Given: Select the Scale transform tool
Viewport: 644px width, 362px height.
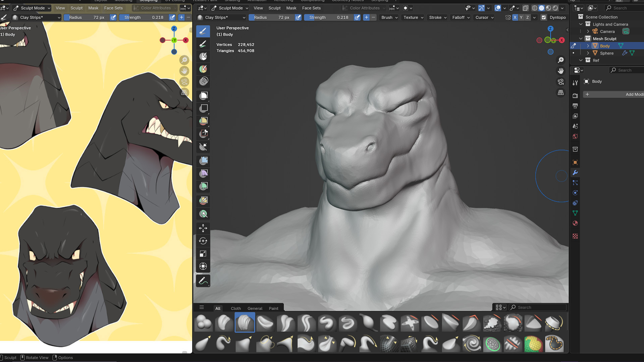Looking at the screenshot, I should 203,253.
